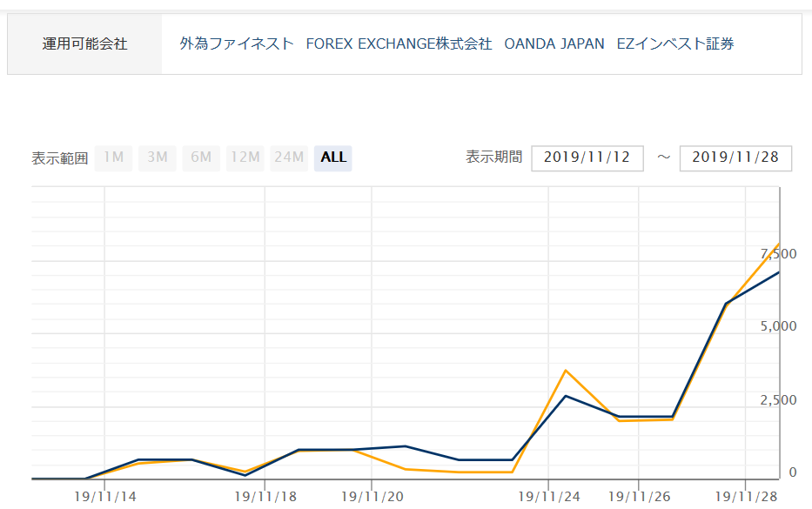Select OANDA JAPAN broker
Screen dimensions: 812x509
tap(554, 44)
